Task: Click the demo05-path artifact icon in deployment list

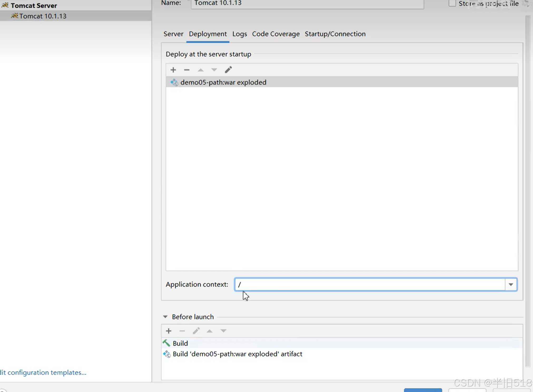Action: (x=174, y=82)
